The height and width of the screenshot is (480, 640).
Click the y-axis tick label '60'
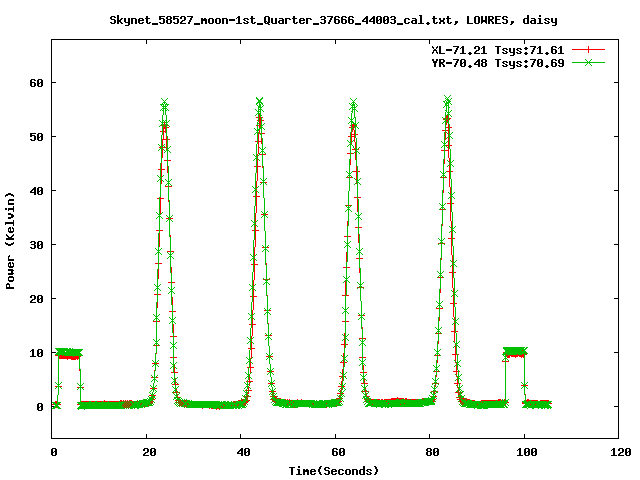click(x=36, y=83)
